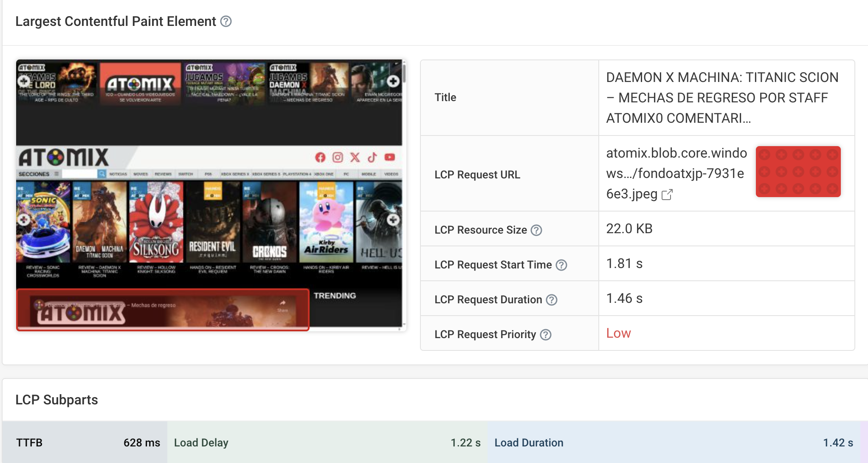Click the Title row label
This screenshot has width=868, height=463.
445,97
